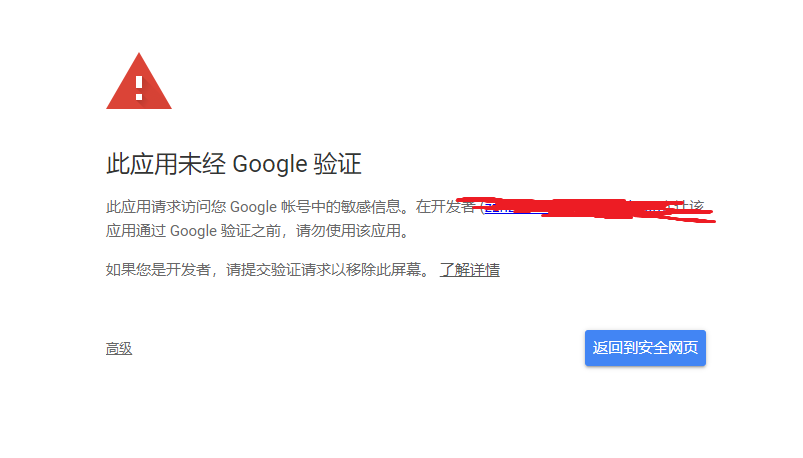Click the white exclamation mark inside triangle

click(139, 88)
